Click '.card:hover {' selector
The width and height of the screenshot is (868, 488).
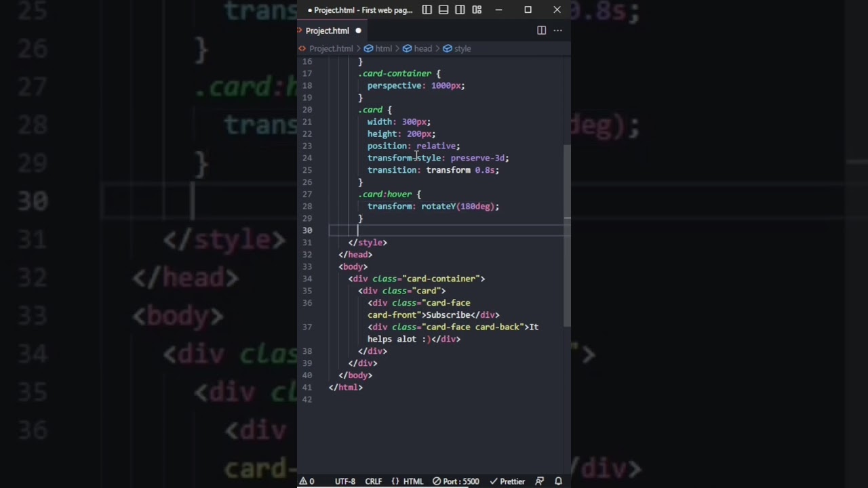(x=390, y=195)
